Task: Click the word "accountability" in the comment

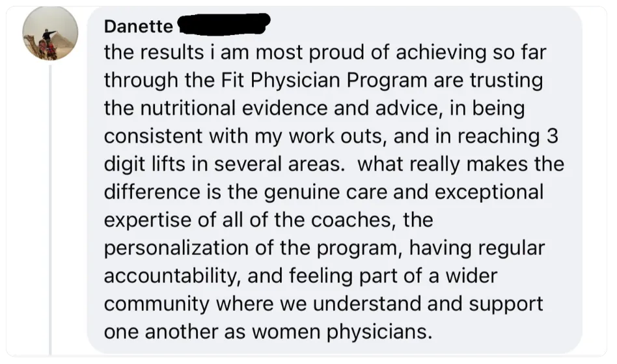Action: click(172, 276)
